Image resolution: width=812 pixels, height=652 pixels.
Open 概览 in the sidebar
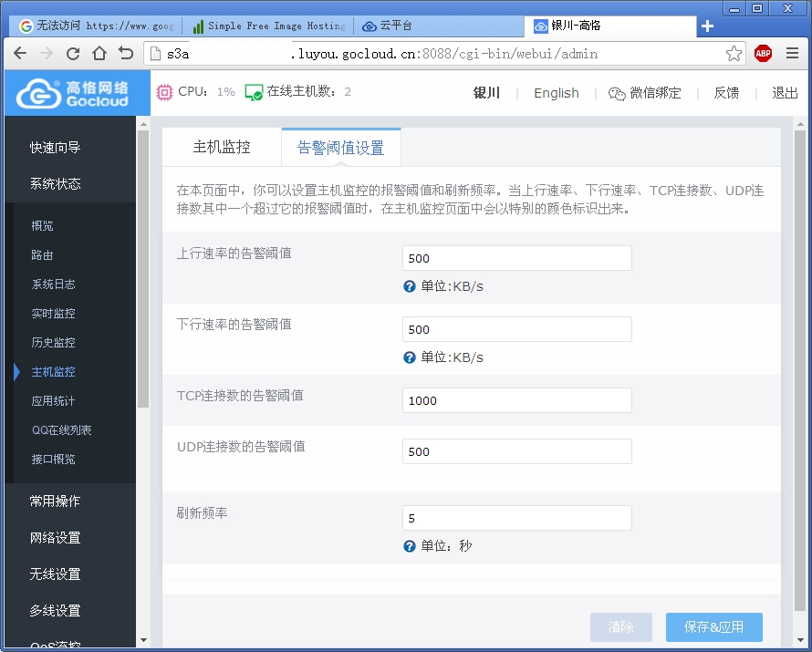click(x=43, y=225)
